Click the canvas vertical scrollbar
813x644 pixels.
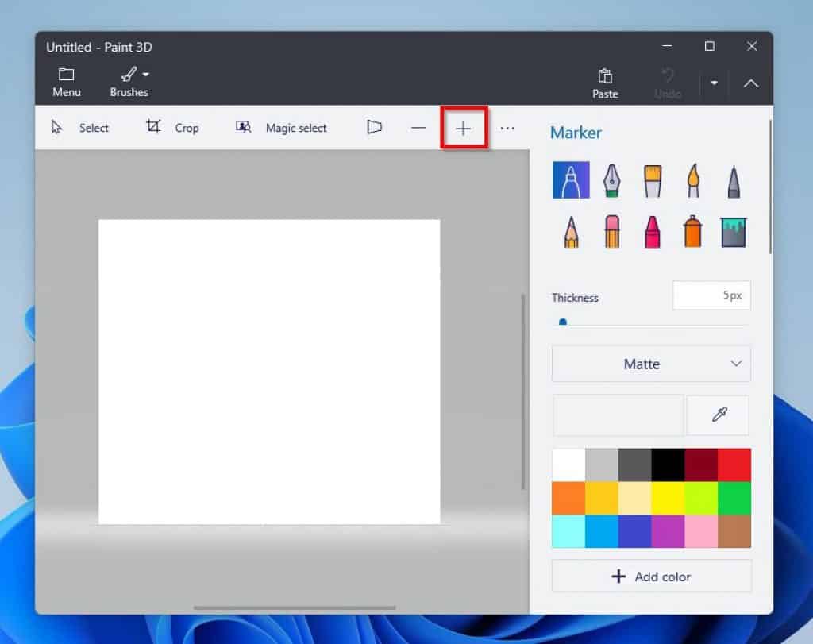[522, 391]
